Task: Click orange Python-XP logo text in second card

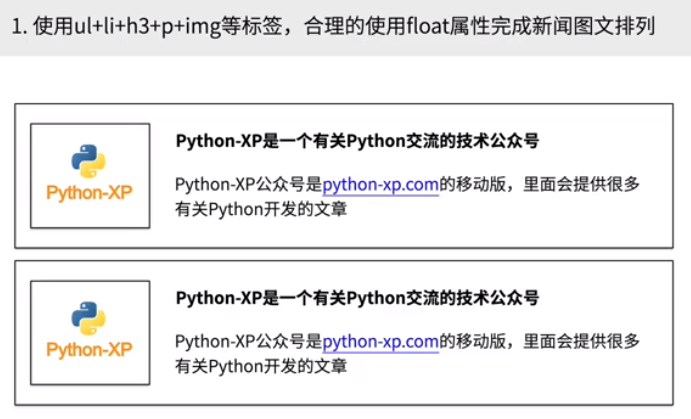Action: pos(89,349)
